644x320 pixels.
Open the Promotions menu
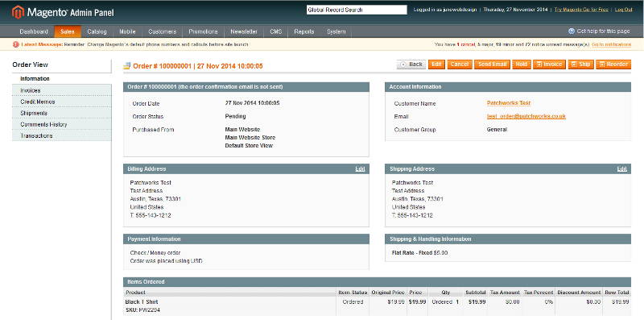203,31
